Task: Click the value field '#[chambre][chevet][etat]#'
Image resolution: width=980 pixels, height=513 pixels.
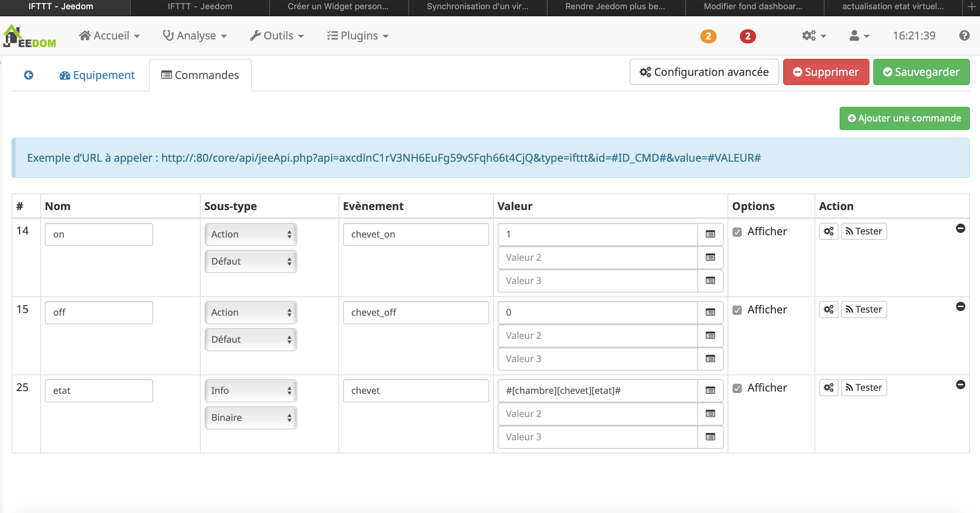Action: [598, 391]
